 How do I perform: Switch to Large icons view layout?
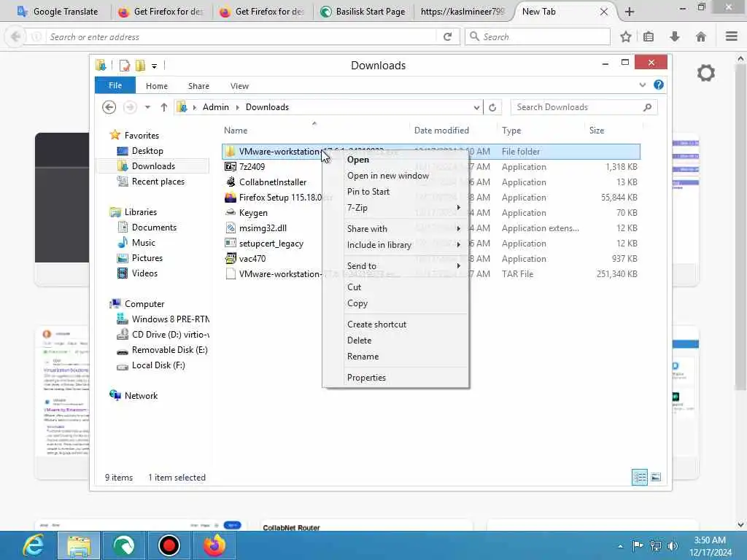[656, 477]
